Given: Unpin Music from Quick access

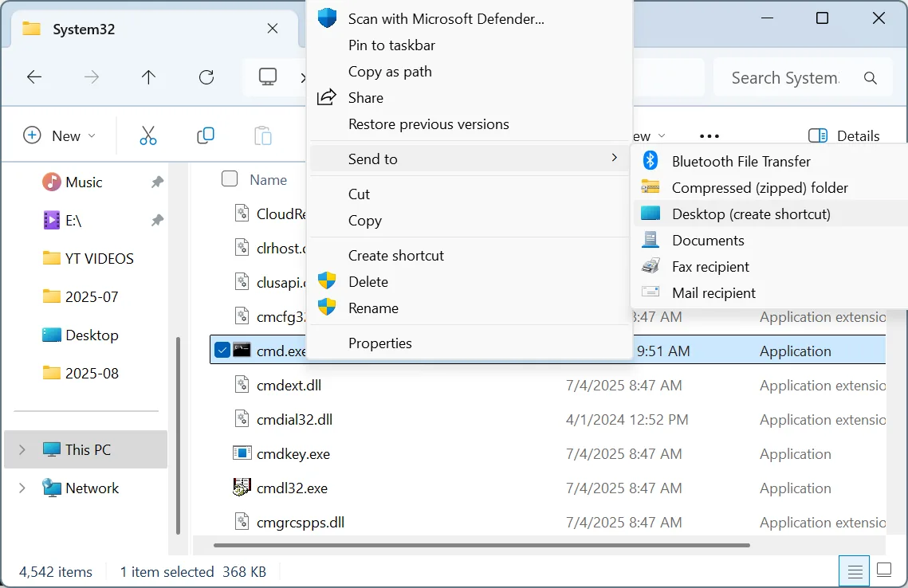Looking at the screenshot, I should (x=157, y=182).
